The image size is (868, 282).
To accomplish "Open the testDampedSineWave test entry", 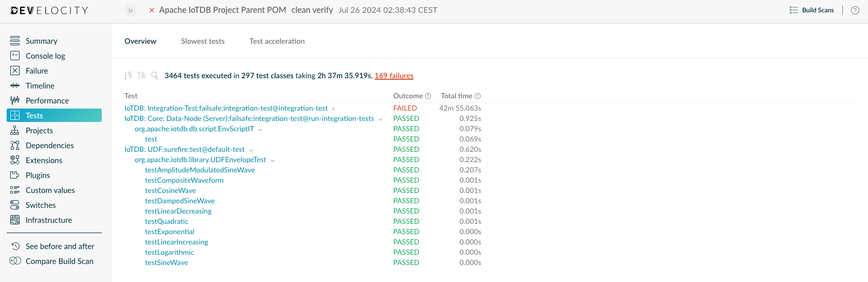I will [x=179, y=201].
